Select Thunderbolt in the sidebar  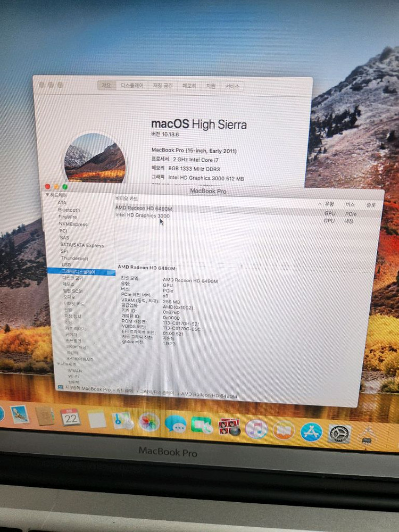tap(74, 259)
